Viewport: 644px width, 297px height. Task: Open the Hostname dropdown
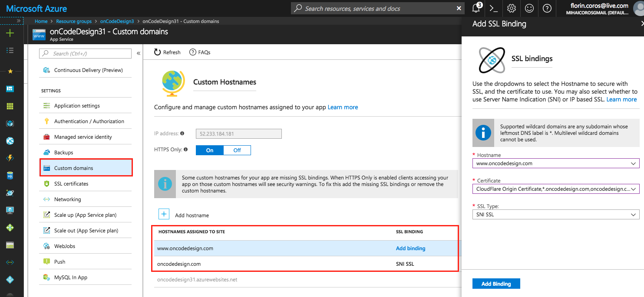[x=556, y=163]
